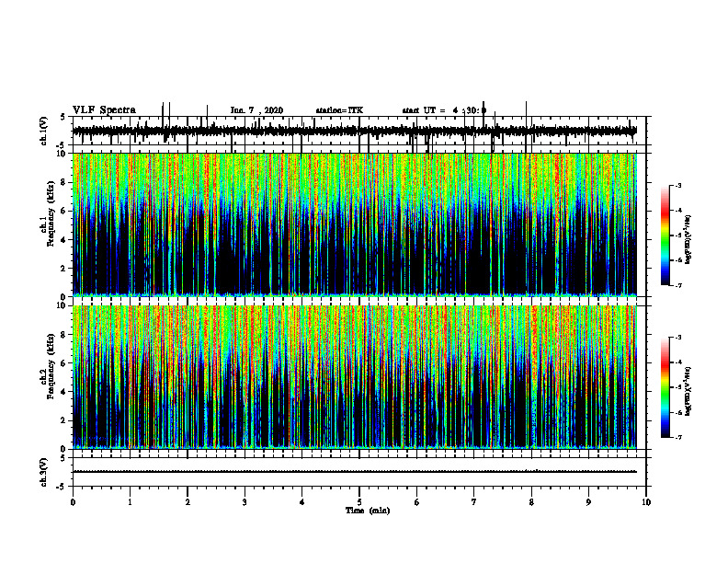This screenshot has height=563, width=728.
Task: Click inside the ch.2 spectrogram panel
Action: [x=355, y=377]
